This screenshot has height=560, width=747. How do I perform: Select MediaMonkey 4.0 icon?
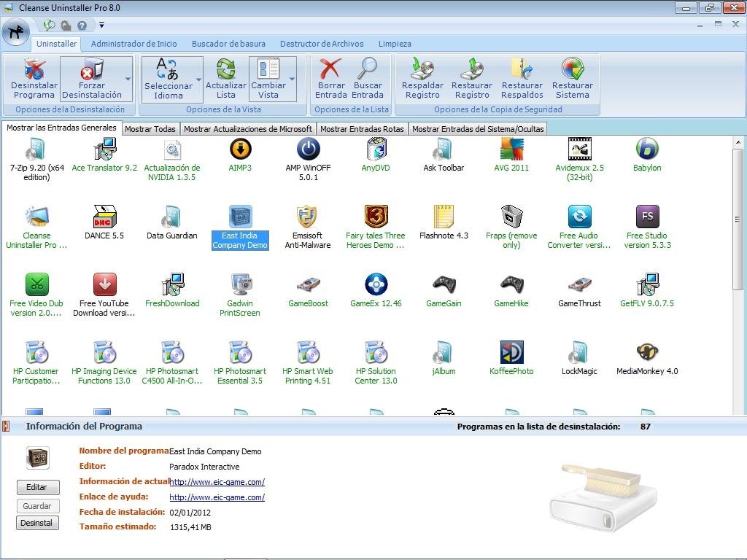pyautogui.click(x=647, y=352)
